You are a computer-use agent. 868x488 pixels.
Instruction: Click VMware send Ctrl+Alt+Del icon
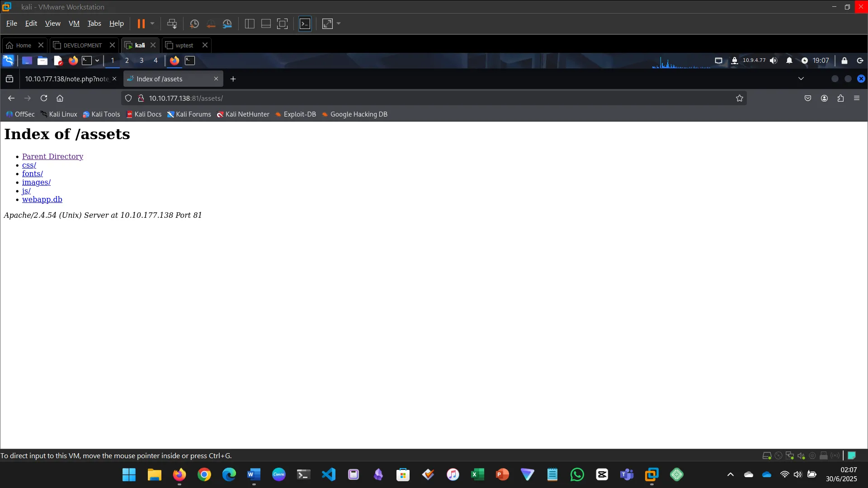point(172,24)
